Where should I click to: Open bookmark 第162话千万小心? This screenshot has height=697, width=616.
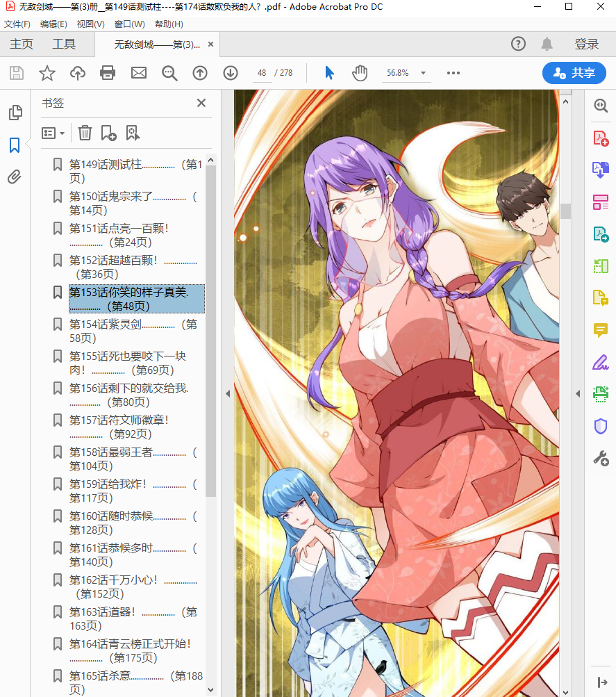click(133, 587)
